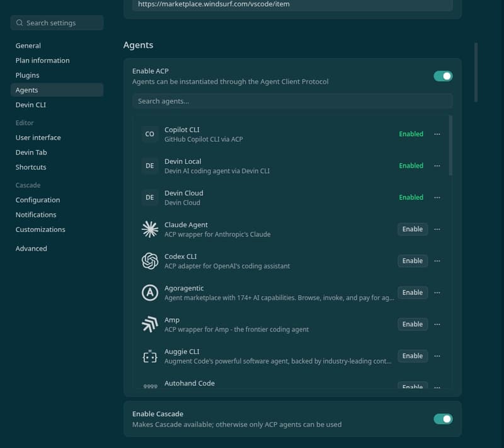
Task: Click the Amp arrows logo icon
Action: coord(150,325)
